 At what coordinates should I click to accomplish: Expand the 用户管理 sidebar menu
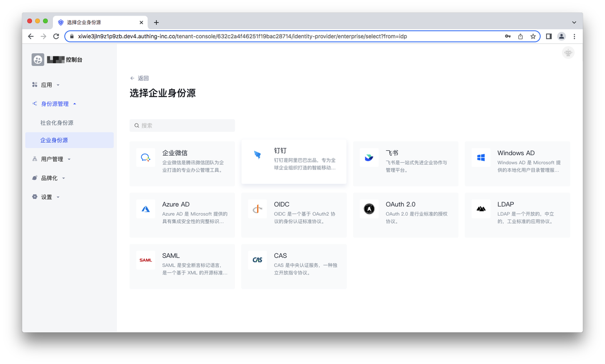point(52,159)
